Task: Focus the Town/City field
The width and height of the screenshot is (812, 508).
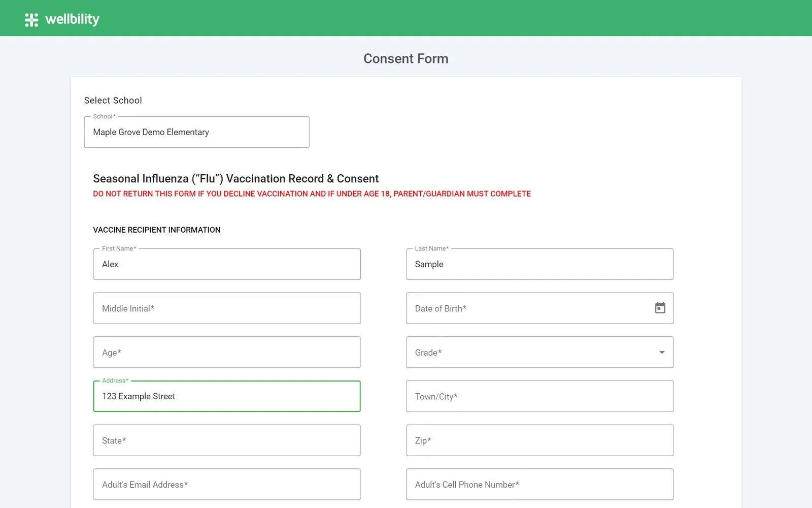Action: tap(539, 396)
